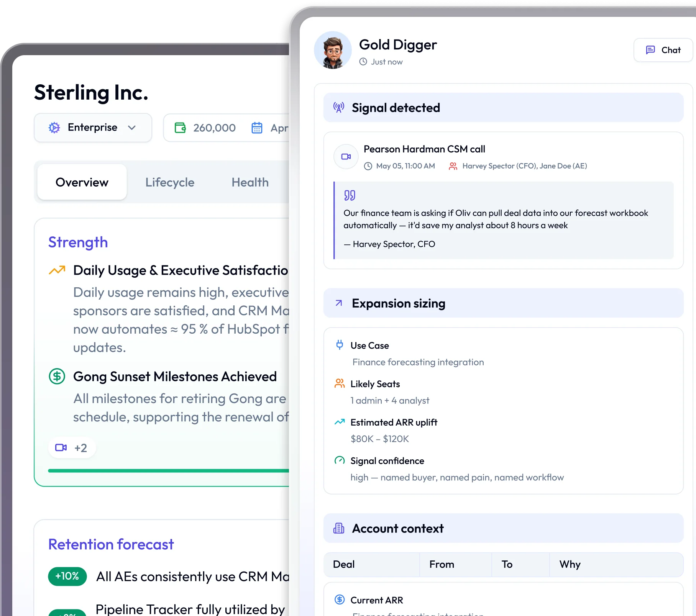Click the Harvey Spector, CFO quote attribution
This screenshot has height=616, width=696.
tap(389, 244)
